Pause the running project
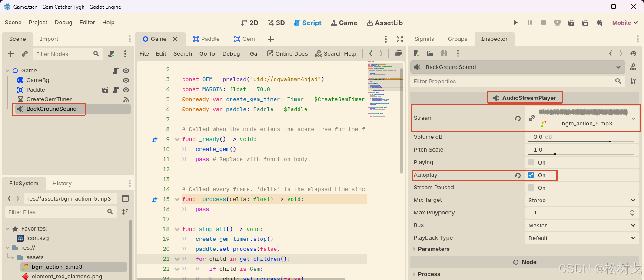 point(530,23)
